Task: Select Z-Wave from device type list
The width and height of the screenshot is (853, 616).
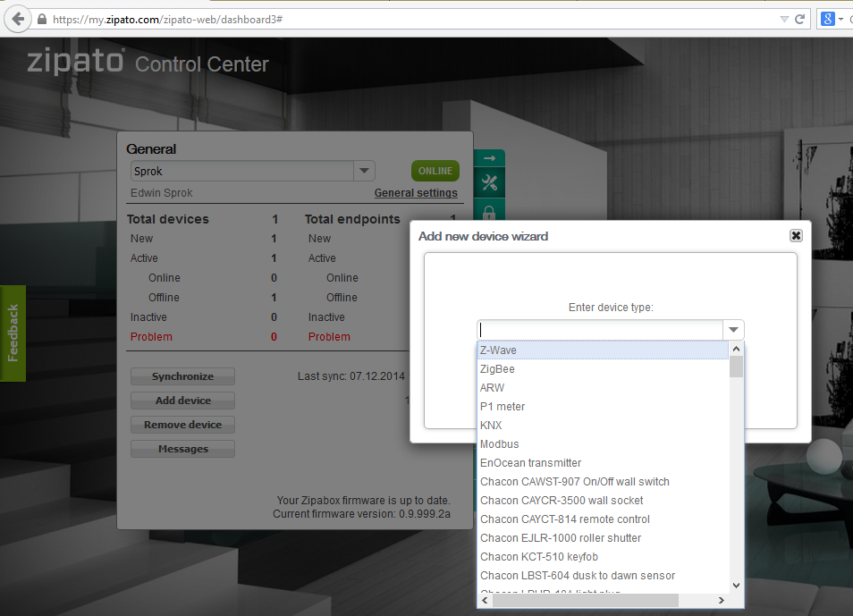Action: click(x=603, y=350)
